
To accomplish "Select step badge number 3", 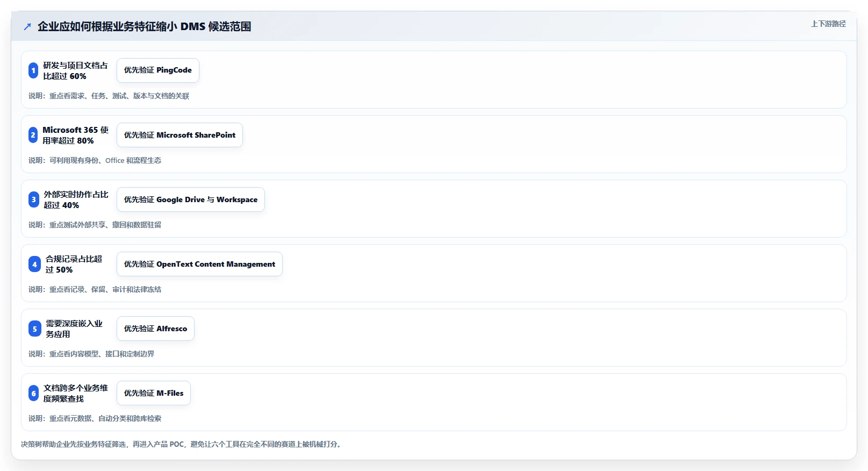I will click(34, 199).
